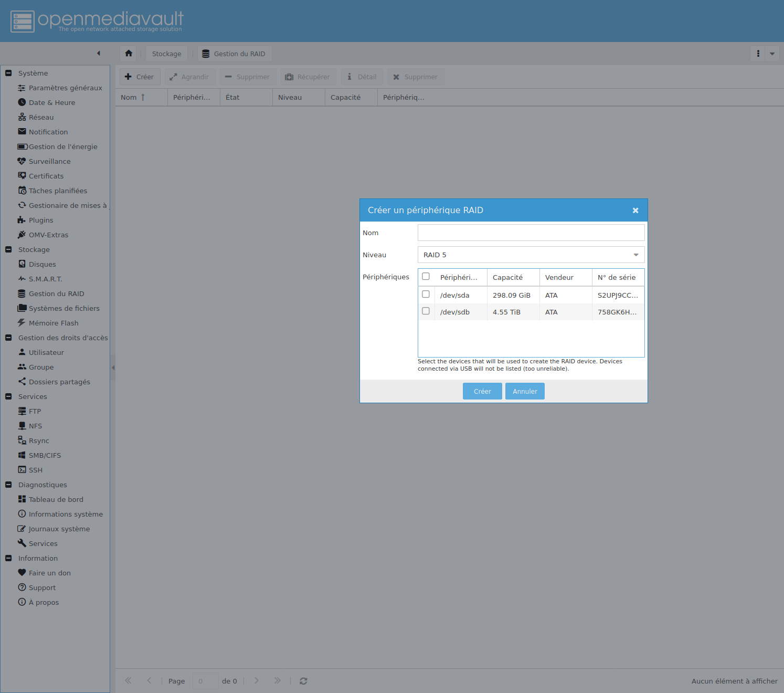Check the /dev/sda device checkbox
Viewport: 784px width, 693px height.
click(x=426, y=295)
